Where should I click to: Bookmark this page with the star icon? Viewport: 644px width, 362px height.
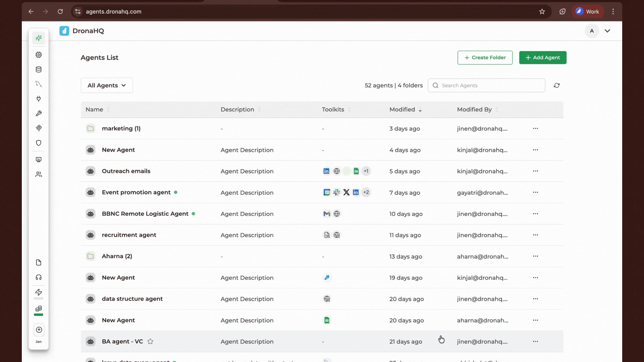[542, 11]
